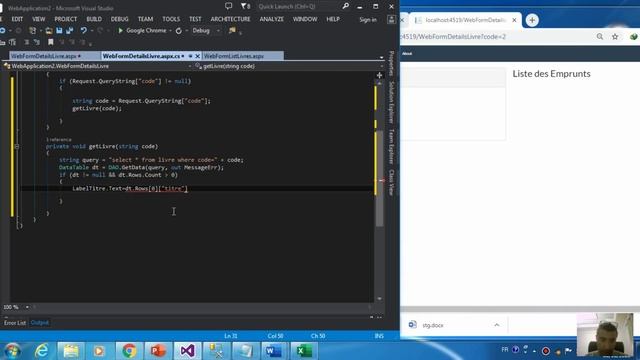Click the editor scrollbar down arrow
Screen dimensions: 640x360
380,299
